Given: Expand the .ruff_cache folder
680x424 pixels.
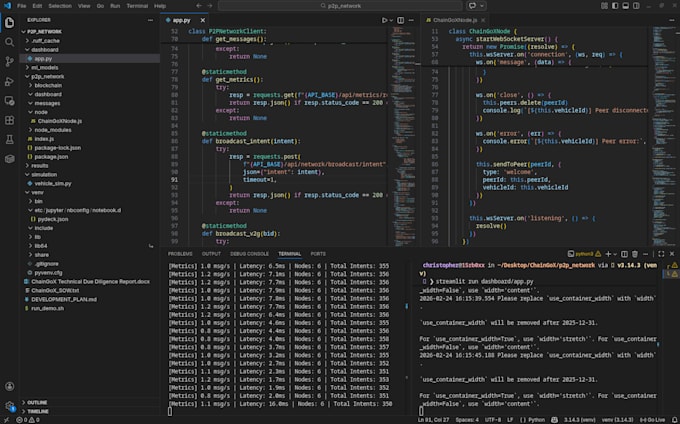Looking at the screenshot, I should pos(46,41).
